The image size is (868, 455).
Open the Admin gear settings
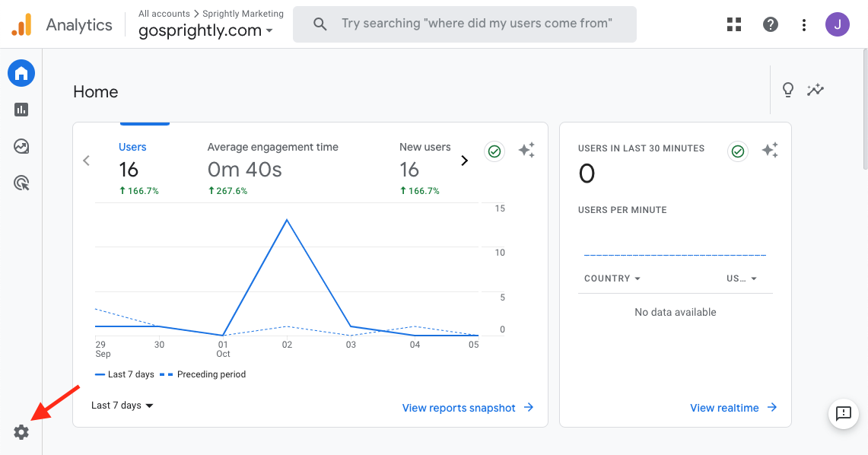coord(21,432)
